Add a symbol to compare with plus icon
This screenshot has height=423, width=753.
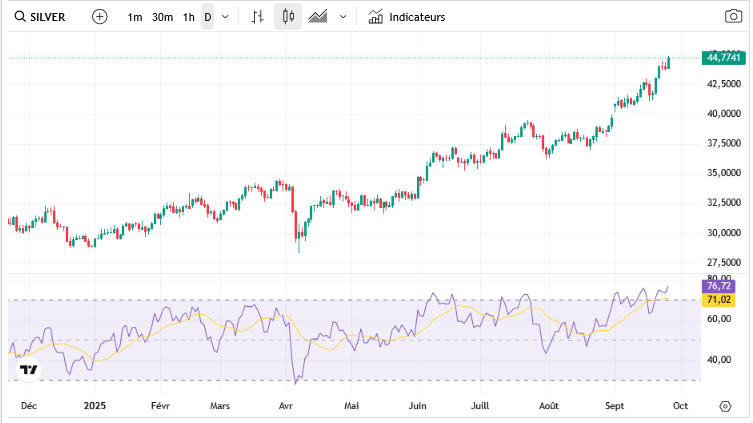click(x=99, y=17)
